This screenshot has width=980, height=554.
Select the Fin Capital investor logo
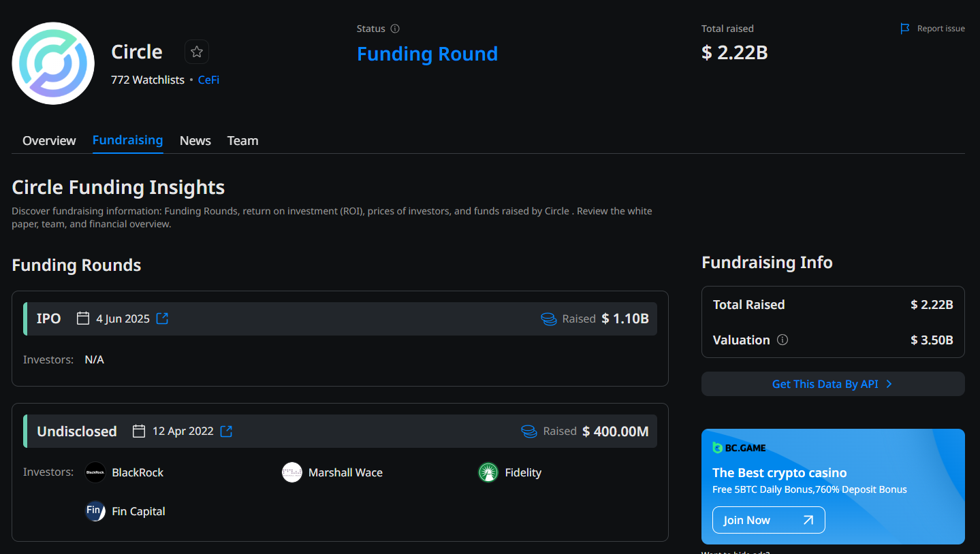[95, 510]
